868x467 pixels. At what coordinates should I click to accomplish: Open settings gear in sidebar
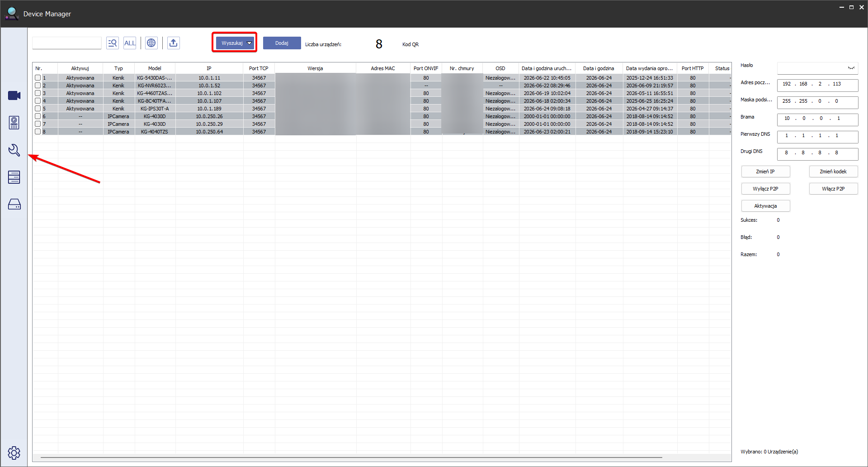[x=14, y=453]
